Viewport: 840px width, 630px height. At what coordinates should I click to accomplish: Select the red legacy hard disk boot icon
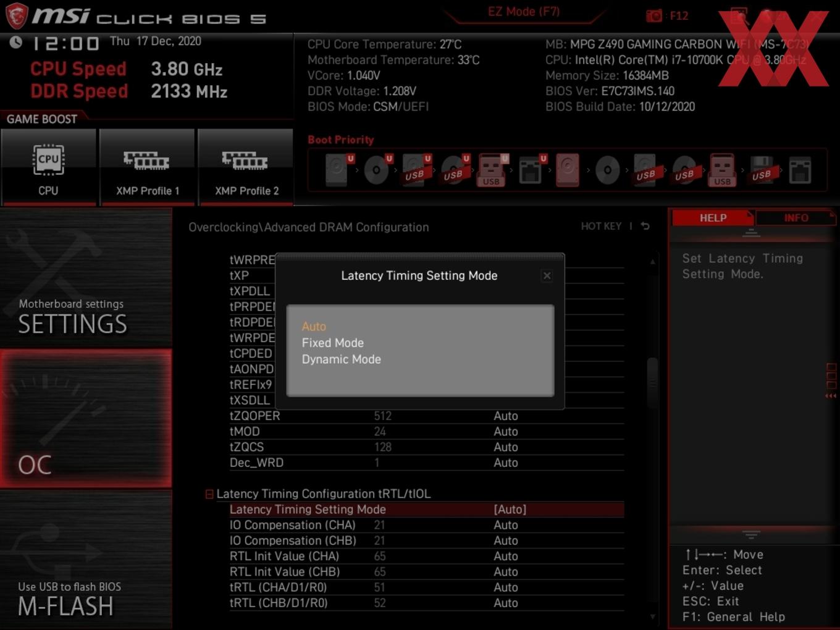(x=568, y=170)
